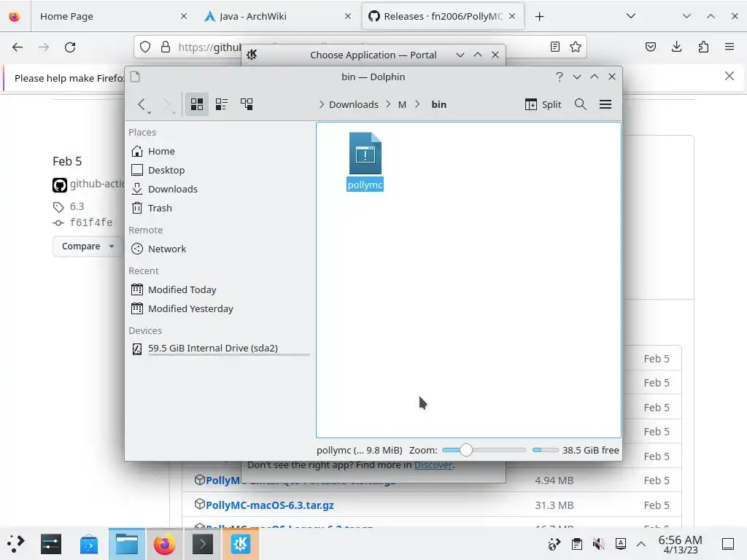
Task: Open Konsole terminal from taskbar
Action: (203, 544)
